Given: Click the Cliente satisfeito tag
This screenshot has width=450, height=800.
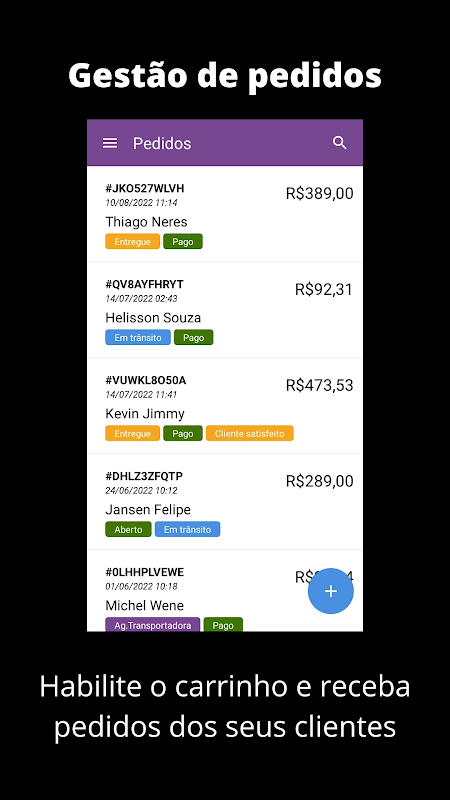Looking at the screenshot, I should [249, 433].
